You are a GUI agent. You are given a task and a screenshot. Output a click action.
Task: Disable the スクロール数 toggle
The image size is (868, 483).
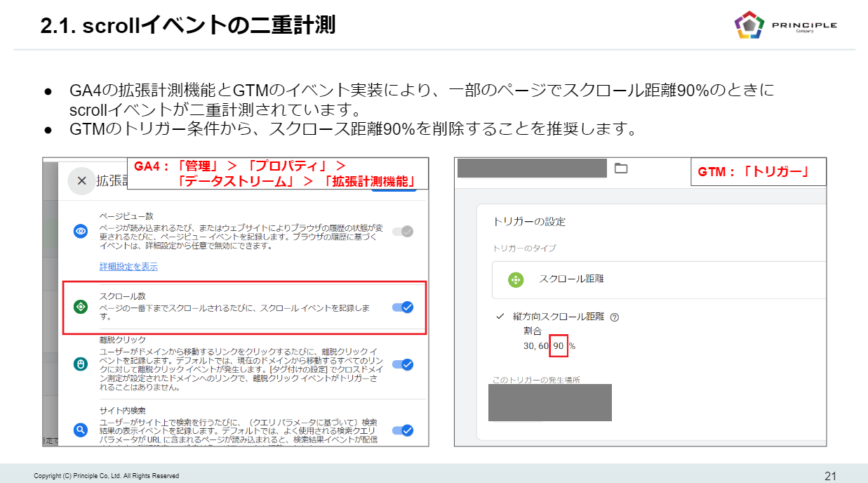click(402, 307)
